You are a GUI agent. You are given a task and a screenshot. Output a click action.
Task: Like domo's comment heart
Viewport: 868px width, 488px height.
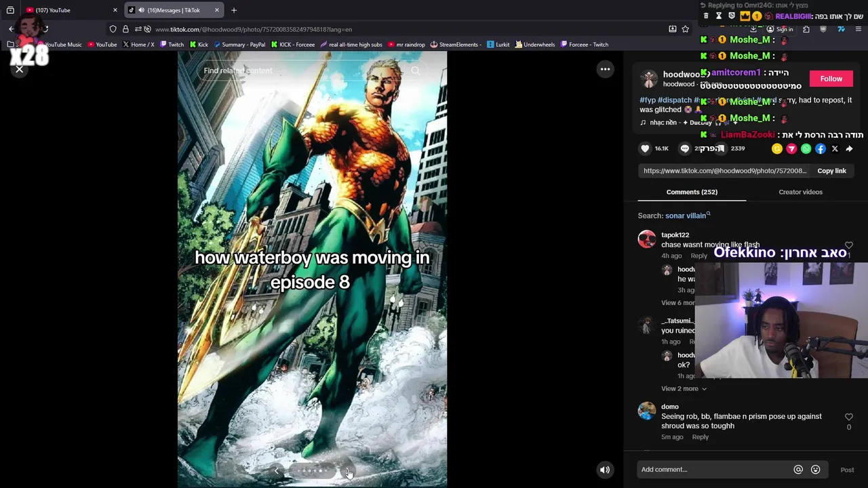[x=848, y=417]
